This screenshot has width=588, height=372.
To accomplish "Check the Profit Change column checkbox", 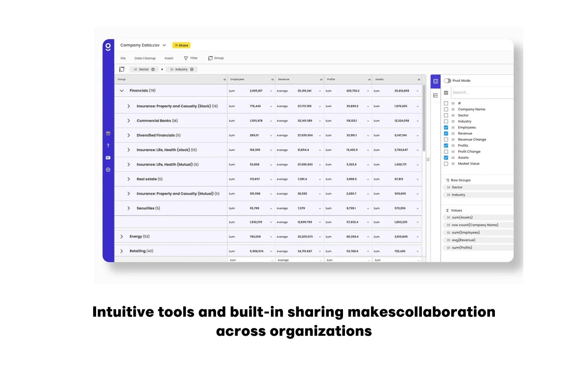I will click(446, 152).
